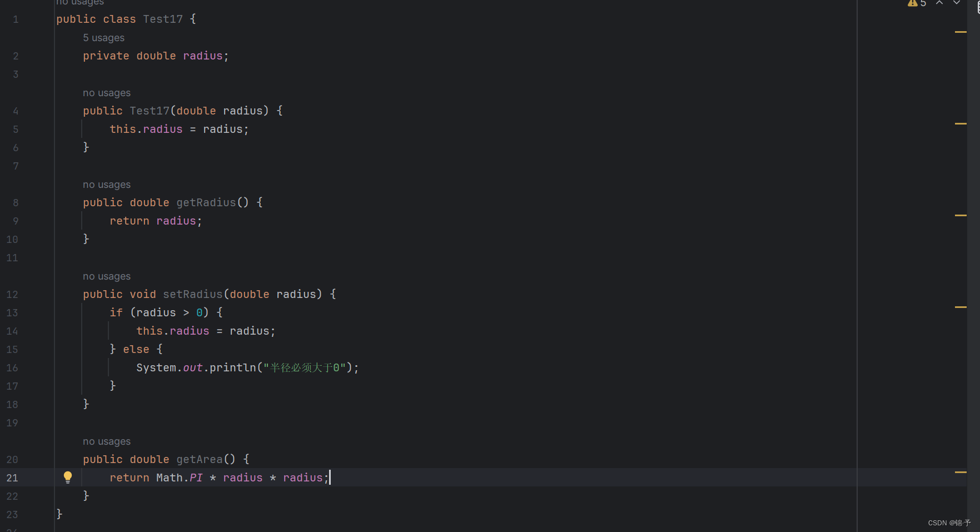
Task: Click the last 'radius' on line 21
Action: pos(303,478)
